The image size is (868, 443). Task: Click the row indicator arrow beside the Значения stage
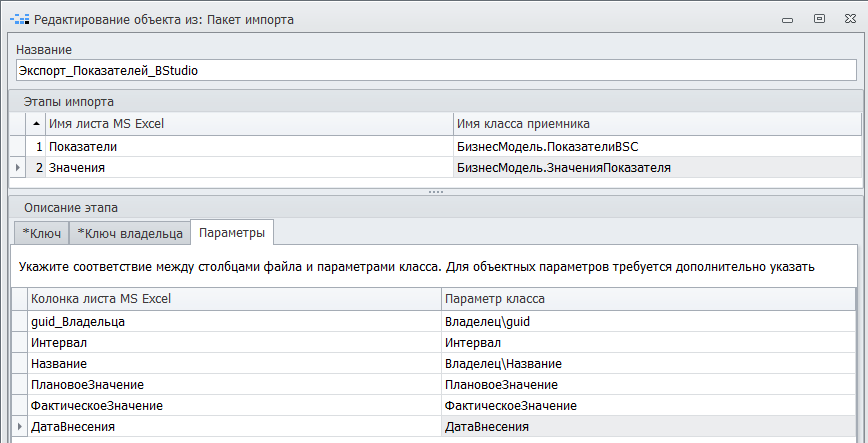click(18, 168)
